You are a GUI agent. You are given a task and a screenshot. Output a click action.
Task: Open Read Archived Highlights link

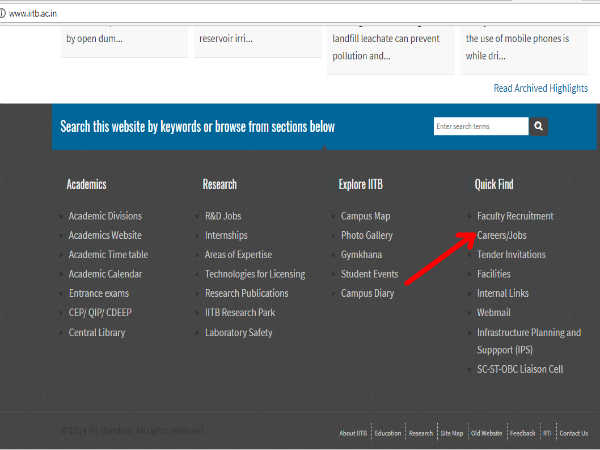click(540, 88)
